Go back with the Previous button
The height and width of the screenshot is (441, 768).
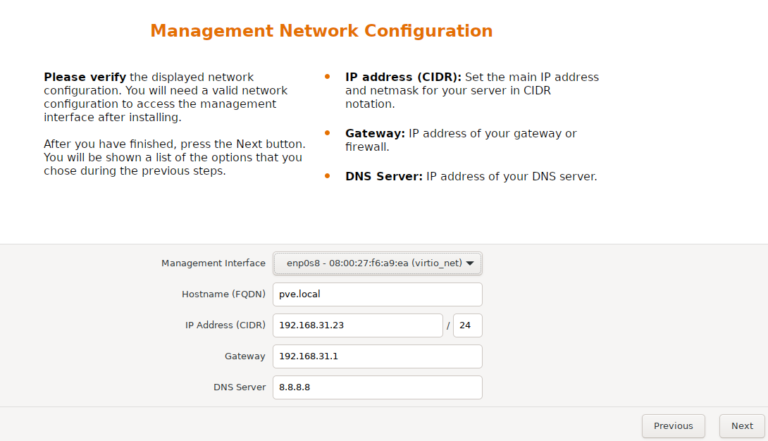pos(673,426)
